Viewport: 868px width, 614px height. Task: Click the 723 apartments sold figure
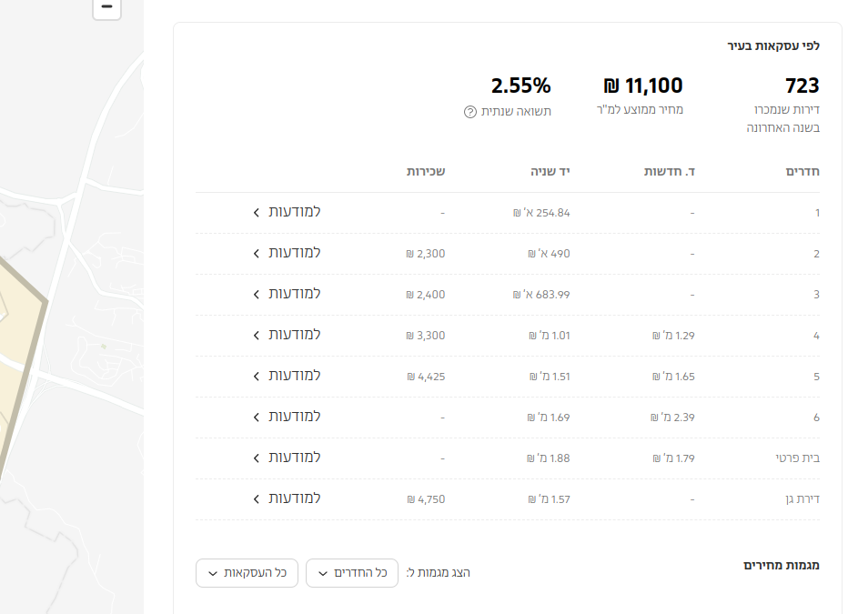coord(802,86)
